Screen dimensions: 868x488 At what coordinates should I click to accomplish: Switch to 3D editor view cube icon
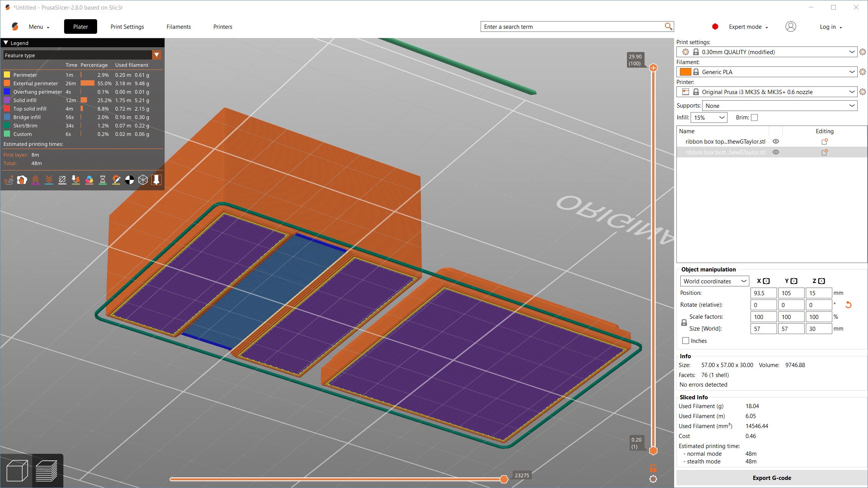pos(17,471)
